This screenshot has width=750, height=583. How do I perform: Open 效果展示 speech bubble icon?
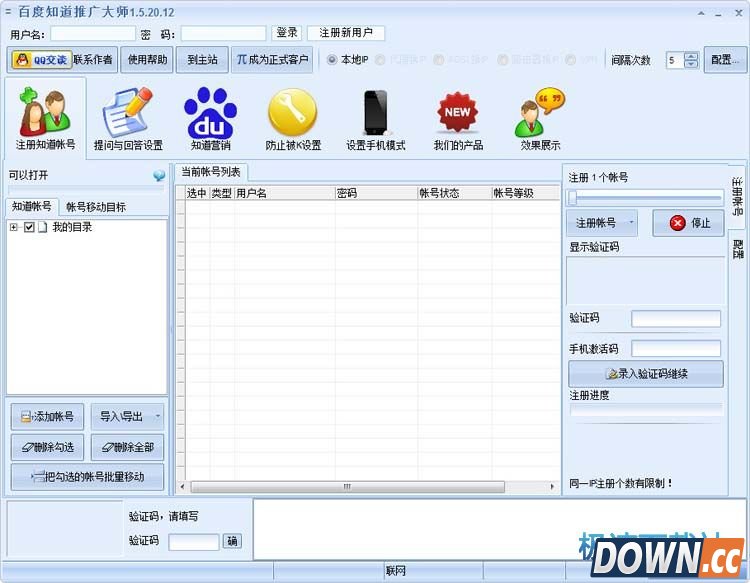click(x=540, y=113)
